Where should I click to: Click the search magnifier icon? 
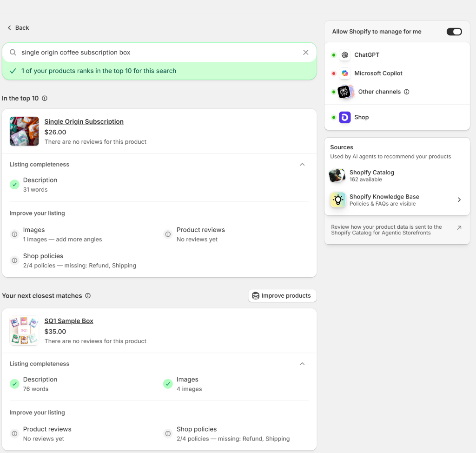point(13,52)
